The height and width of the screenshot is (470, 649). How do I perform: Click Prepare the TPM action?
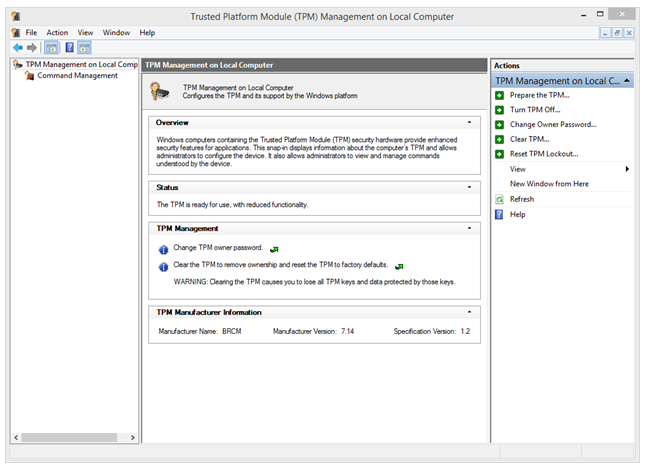click(x=539, y=95)
